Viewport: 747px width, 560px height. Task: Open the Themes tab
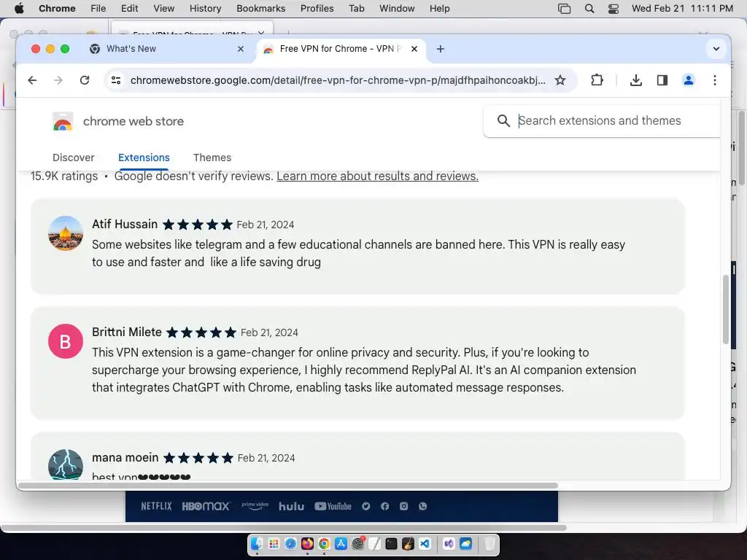[212, 157]
